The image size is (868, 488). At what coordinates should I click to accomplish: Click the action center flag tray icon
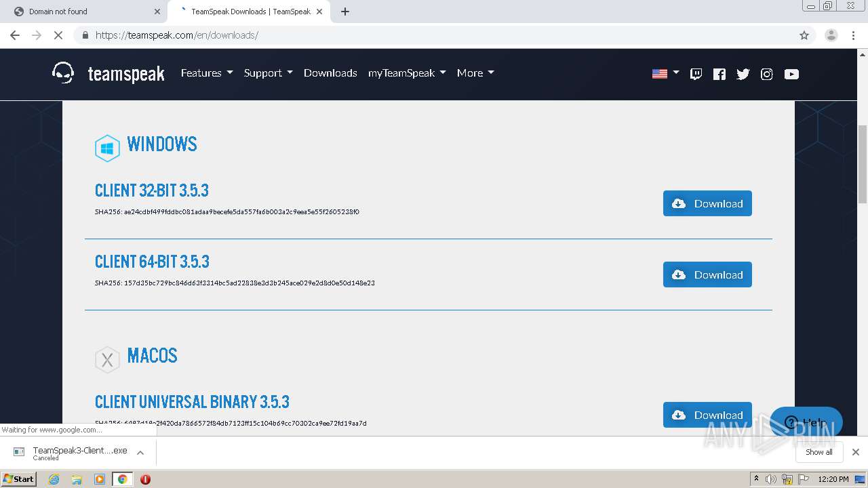coord(805,479)
